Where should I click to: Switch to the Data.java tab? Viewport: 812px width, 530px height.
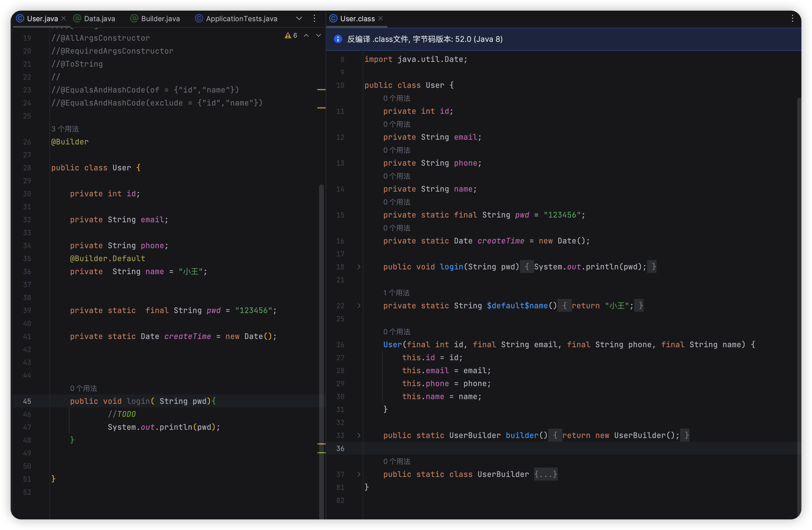99,19
